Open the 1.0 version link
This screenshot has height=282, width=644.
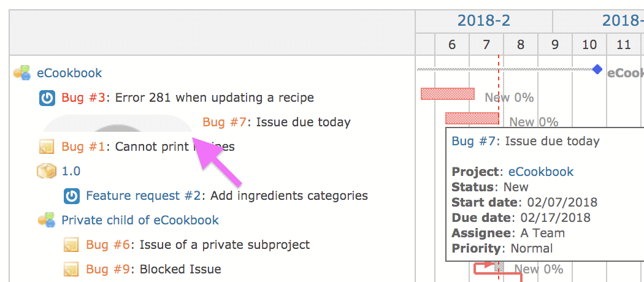tap(71, 171)
